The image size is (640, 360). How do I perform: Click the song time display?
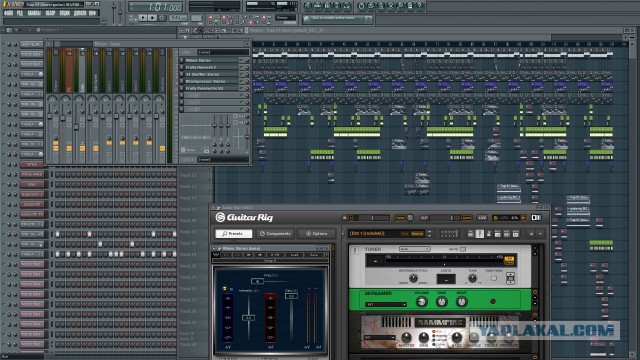[156, 7]
